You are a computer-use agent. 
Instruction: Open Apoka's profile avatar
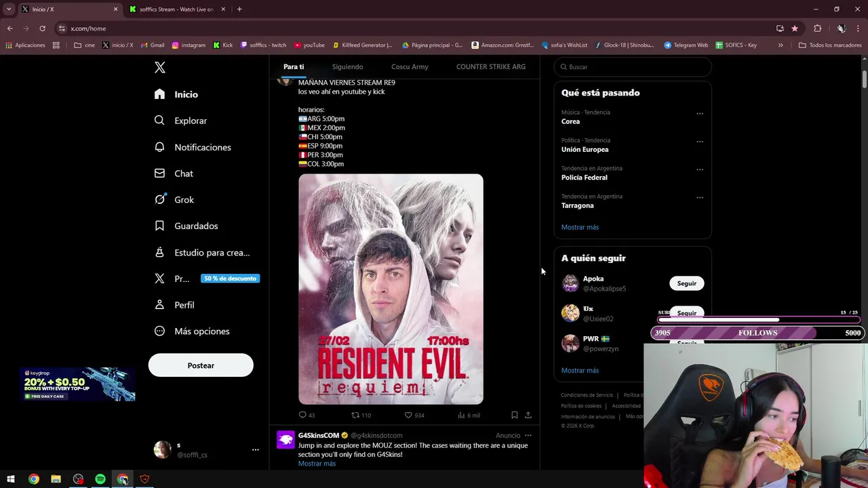(x=570, y=283)
